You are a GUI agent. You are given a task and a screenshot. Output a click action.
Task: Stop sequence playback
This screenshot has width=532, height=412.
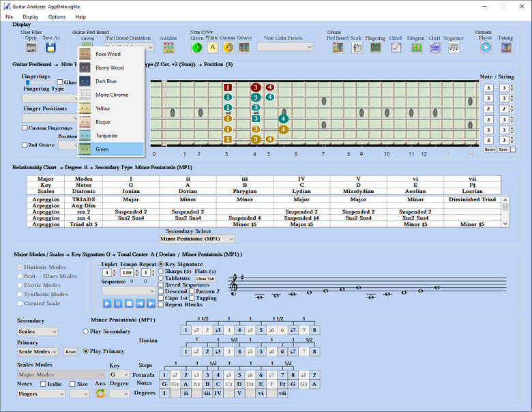point(129,304)
